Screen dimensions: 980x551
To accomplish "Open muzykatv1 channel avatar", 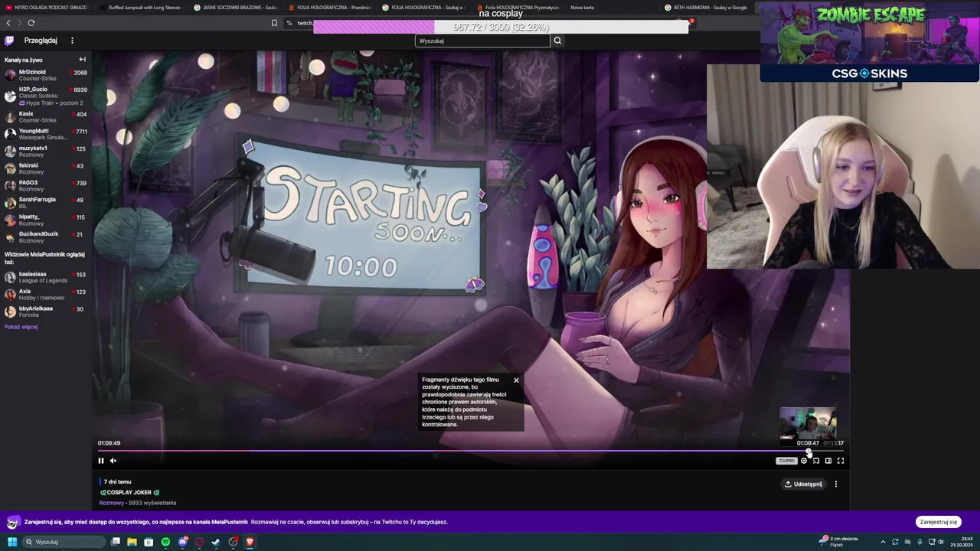I will tap(10, 152).
